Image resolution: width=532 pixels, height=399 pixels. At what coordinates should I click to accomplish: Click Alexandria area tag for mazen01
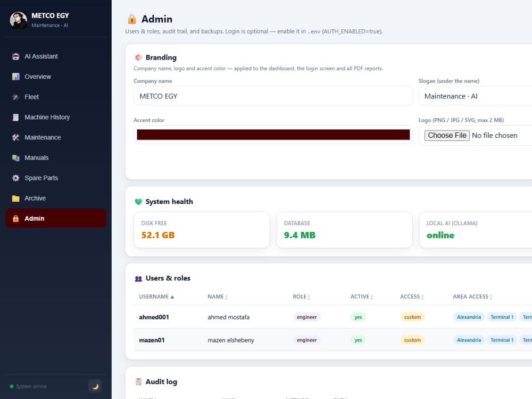click(469, 340)
